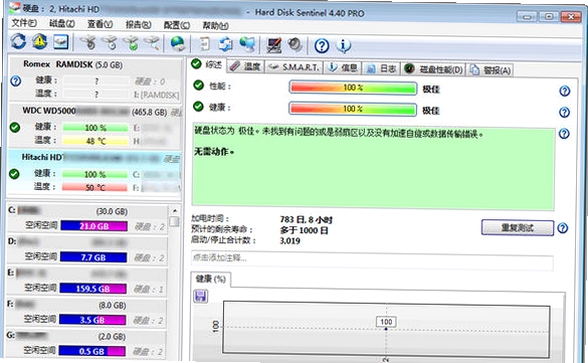Click the 783 日, 8 小时 power-on time value
588x363 pixels.
coord(306,219)
